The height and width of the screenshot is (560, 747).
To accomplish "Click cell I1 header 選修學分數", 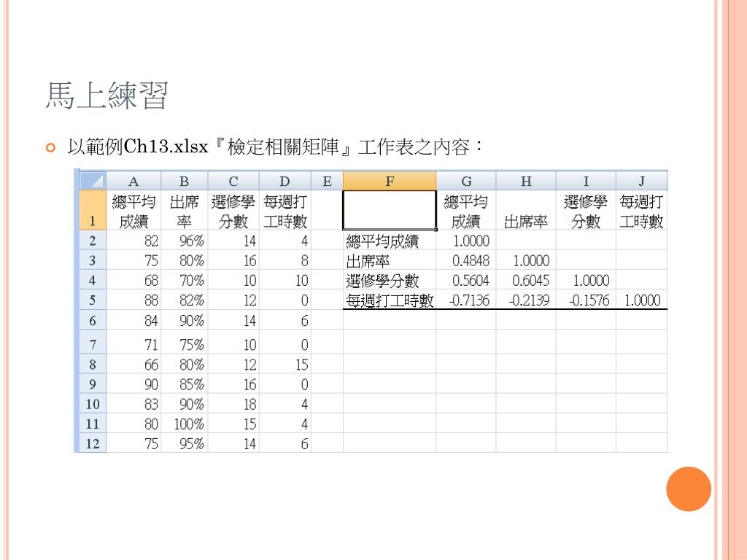I will [x=586, y=211].
